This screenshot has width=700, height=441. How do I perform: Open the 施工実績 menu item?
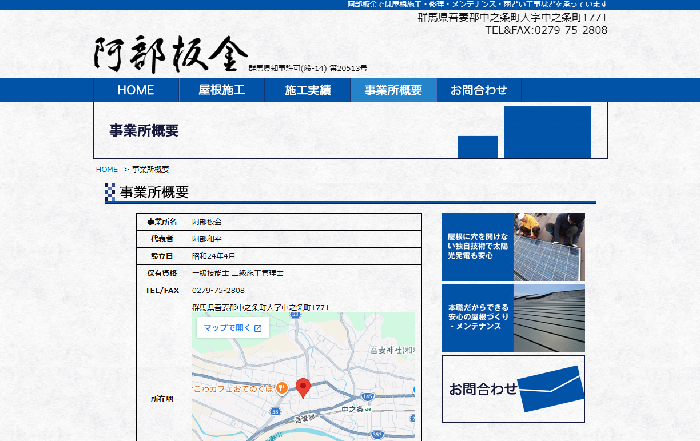pyautogui.click(x=308, y=90)
